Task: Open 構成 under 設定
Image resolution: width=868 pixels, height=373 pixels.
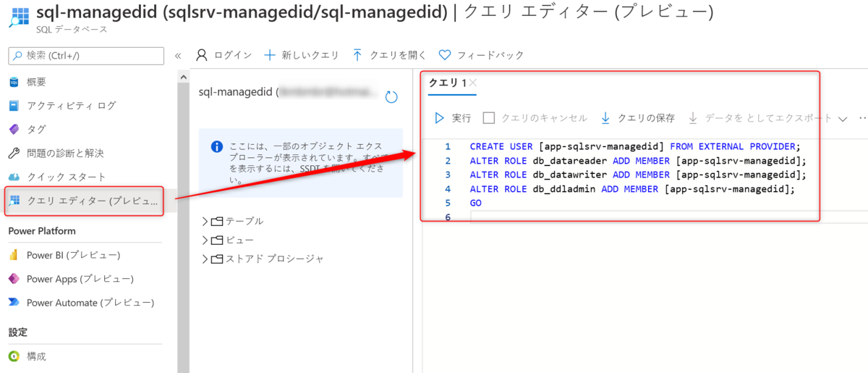Action: [x=36, y=356]
